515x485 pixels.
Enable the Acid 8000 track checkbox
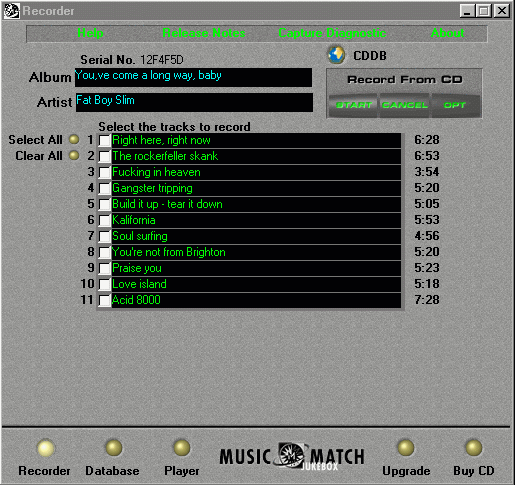tap(104, 301)
